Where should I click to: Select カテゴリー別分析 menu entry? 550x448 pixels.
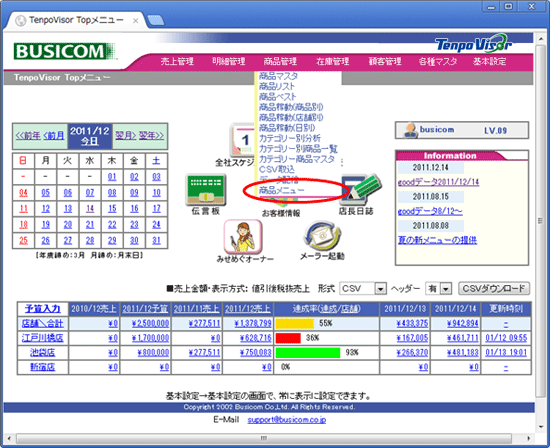(290, 138)
